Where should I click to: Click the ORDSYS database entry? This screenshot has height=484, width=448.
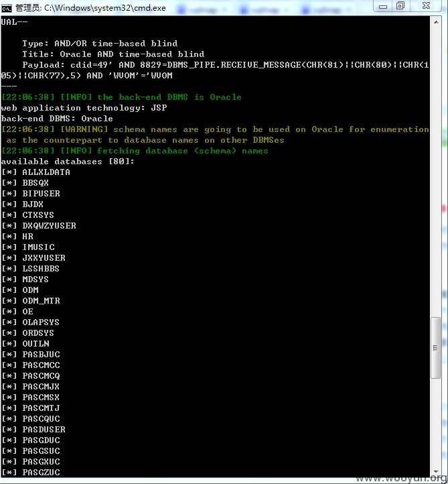pos(27,333)
